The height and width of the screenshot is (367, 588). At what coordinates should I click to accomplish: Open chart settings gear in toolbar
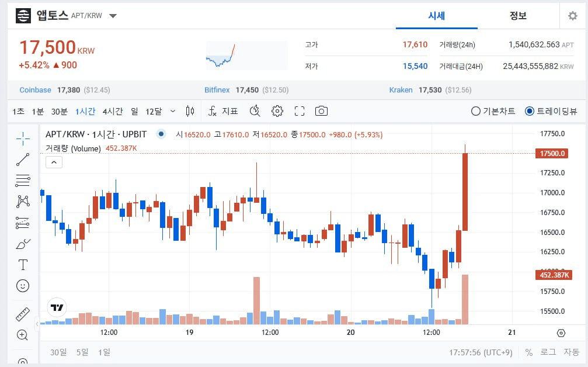(x=277, y=111)
